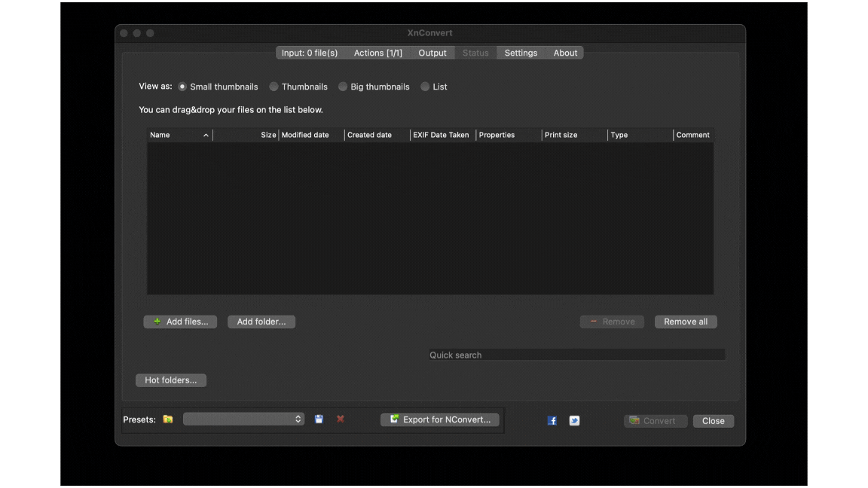Screen dimensions: 868x488
Task: Open the Twitter share icon
Action: pos(574,421)
